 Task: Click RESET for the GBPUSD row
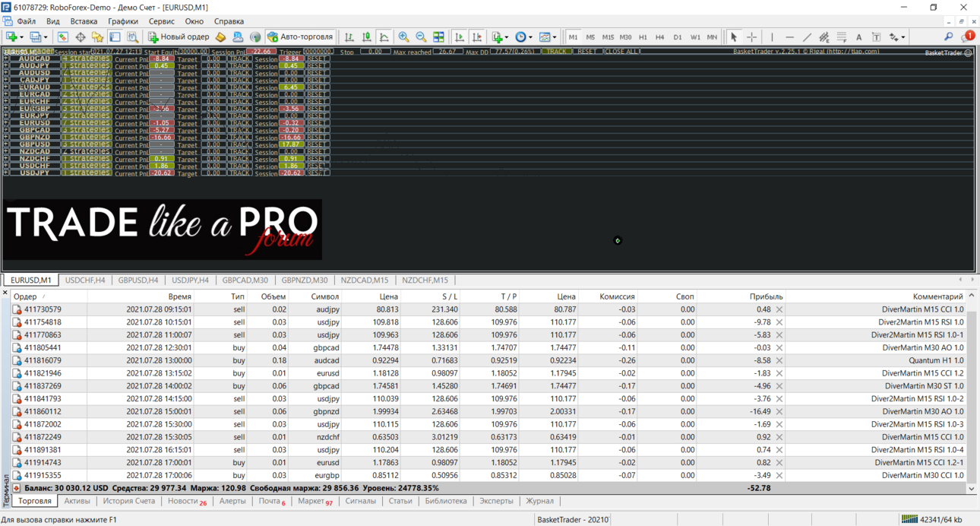[x=317, y=144]
